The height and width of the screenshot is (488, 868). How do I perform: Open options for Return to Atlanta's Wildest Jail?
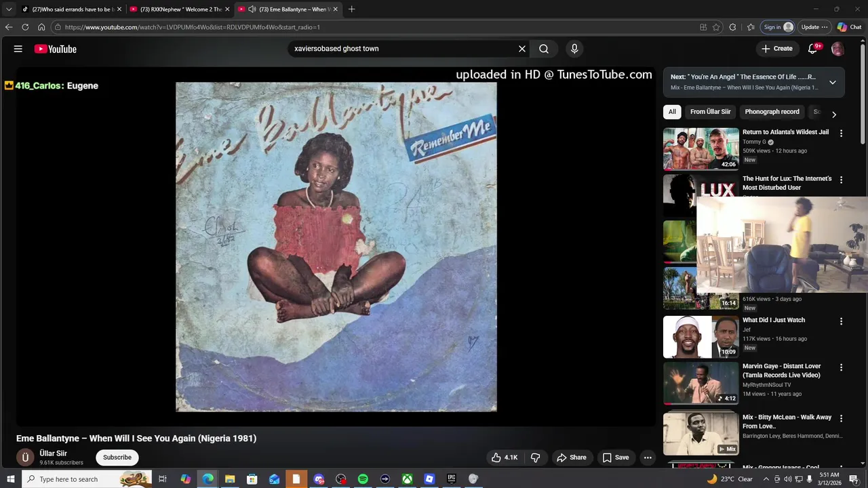(x=841, y=134)
